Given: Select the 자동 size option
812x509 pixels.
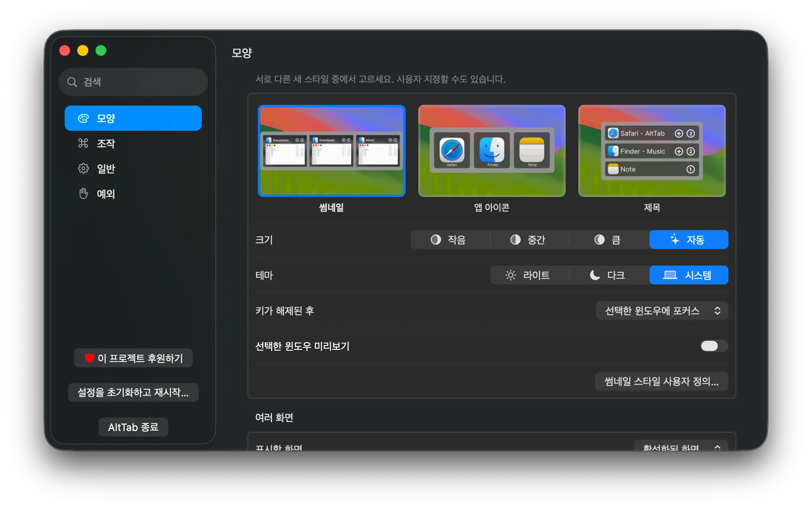Looking at the screenshot, I should point(689,240).
